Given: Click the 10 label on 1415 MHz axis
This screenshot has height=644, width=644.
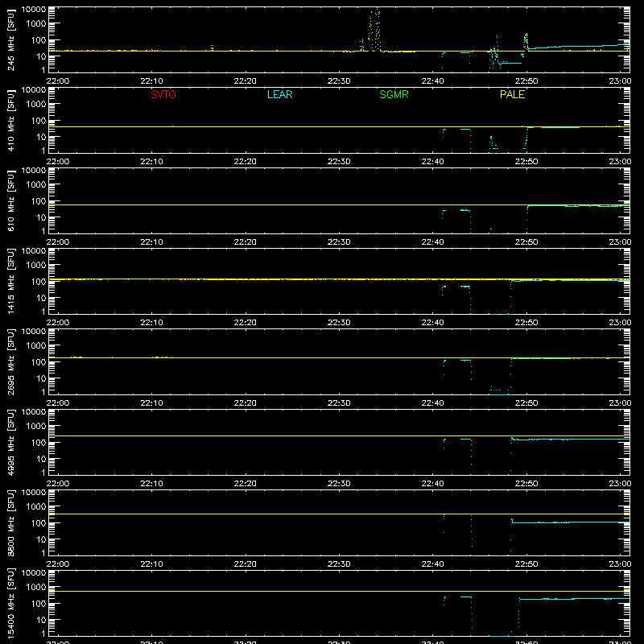Looking at the screenshot, I should click(x=41, y=298).
